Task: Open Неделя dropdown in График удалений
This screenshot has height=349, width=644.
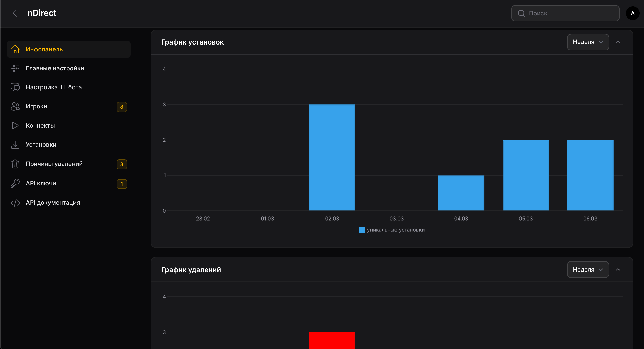Action: tap(588, 270)
